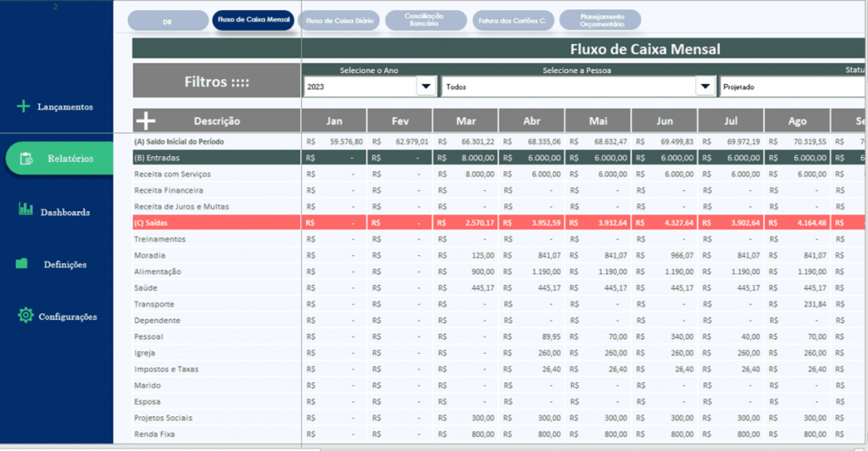The image size is (868, 451).
Task: Click the Mar column header
Action: pos(465,120)
